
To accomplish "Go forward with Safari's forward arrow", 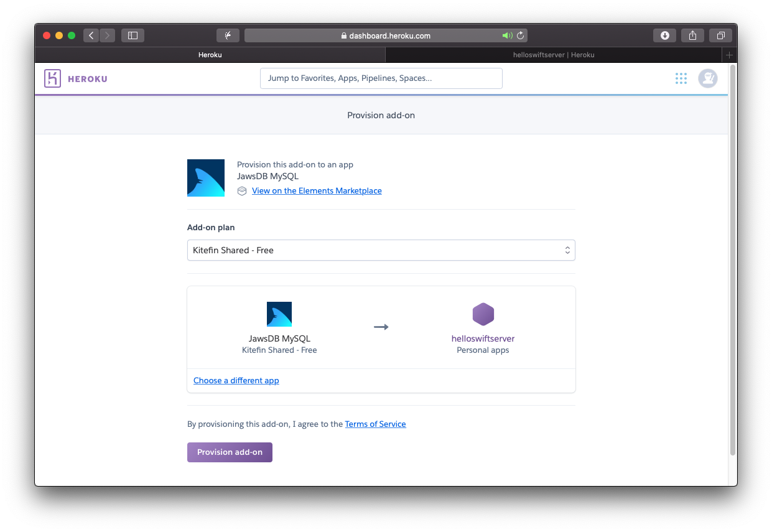I will point(107,35).
